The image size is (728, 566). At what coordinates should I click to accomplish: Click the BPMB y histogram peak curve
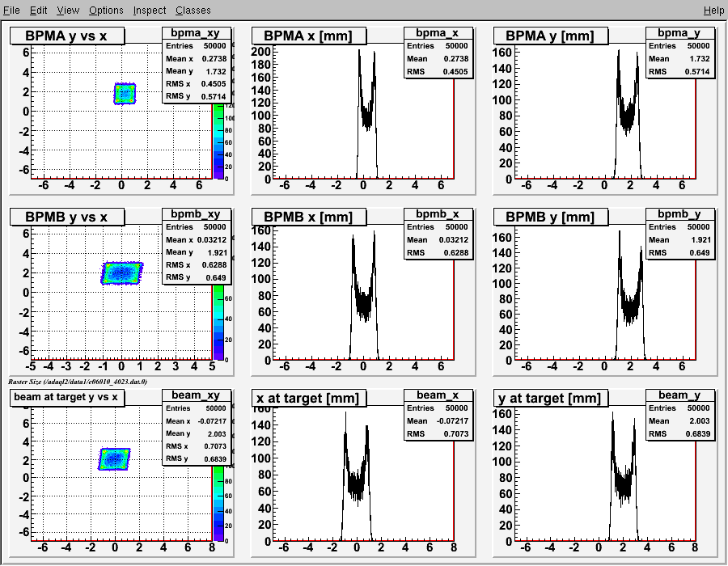pos(630,297)
